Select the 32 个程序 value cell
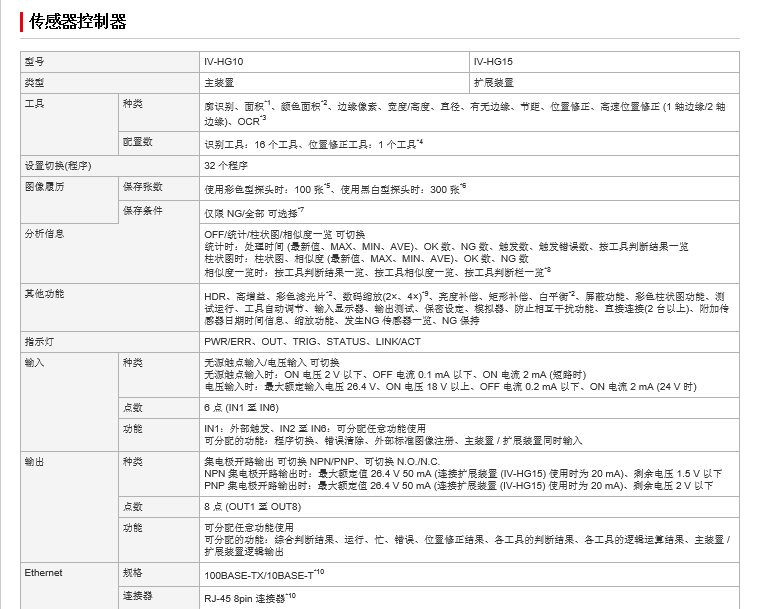Screen dimensions: 760x609 226,164
